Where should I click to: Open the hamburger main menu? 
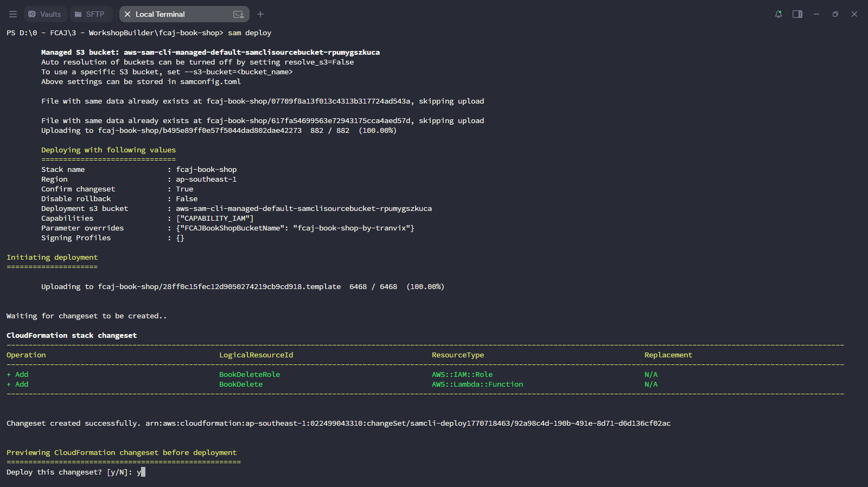(13, 14)
